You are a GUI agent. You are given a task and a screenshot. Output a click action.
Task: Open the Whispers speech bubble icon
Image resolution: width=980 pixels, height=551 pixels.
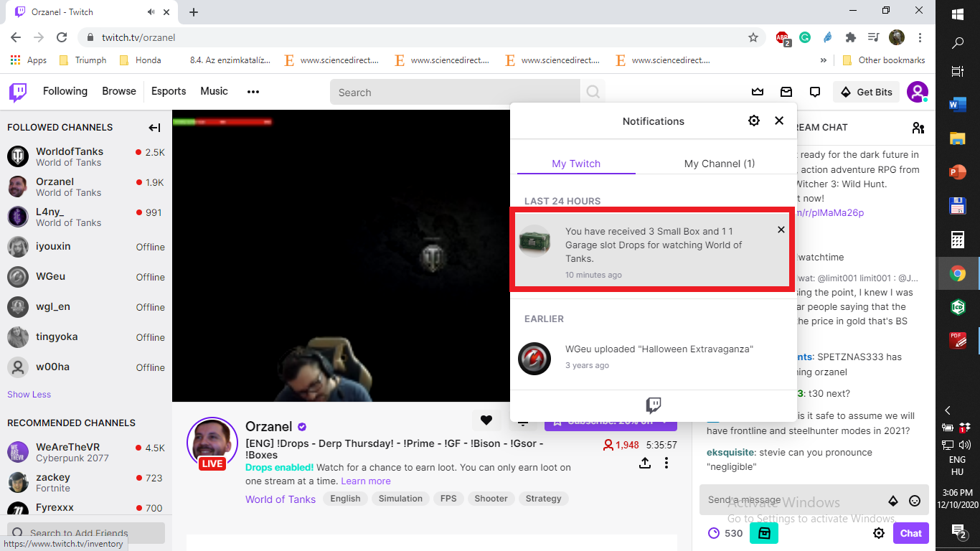click(x=815, y=92)
